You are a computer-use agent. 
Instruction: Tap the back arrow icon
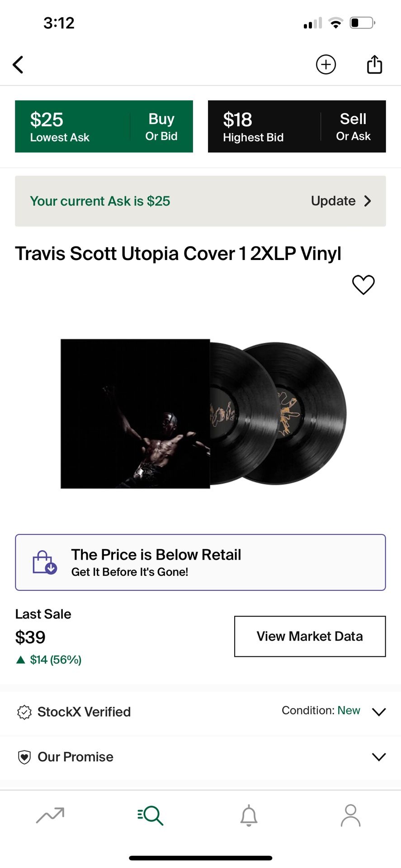pos(18,65)
